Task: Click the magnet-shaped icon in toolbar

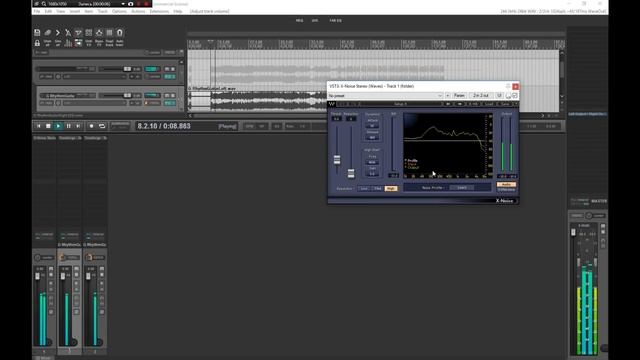Action: pos(120,33)
